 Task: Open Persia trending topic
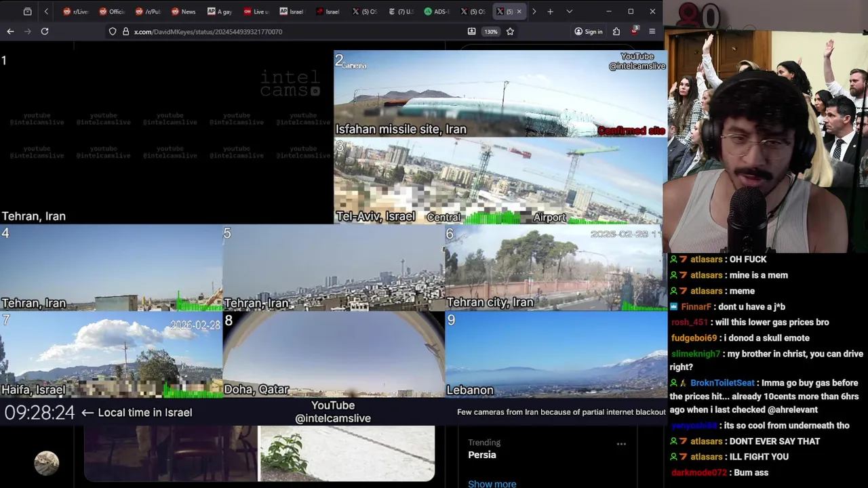pos(482,455)
